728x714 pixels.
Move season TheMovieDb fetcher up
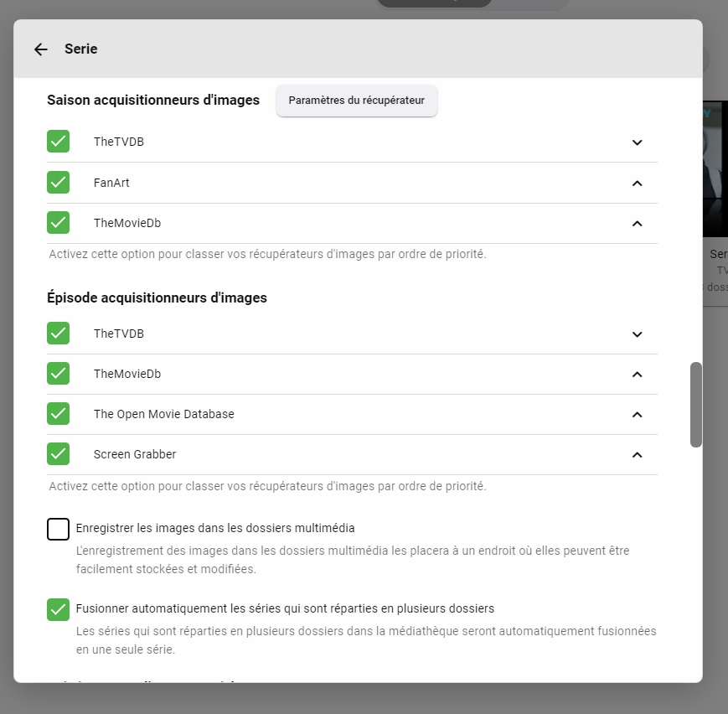click(637, 223)
